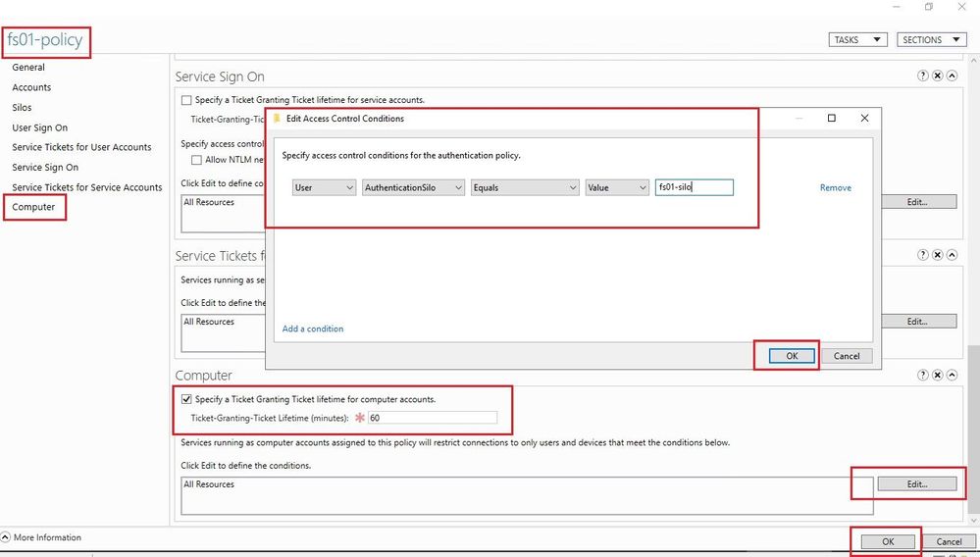
Task: Click Cancel at bottom of policy window
Action: [949, 541]
